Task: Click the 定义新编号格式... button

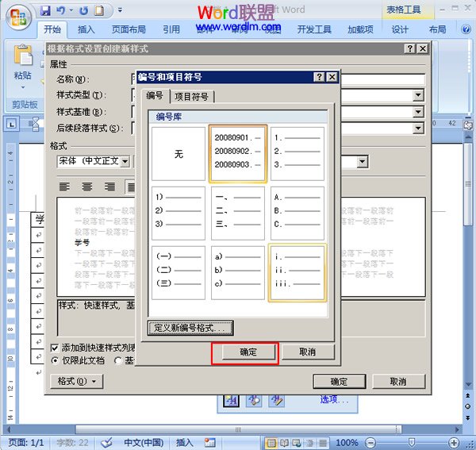Action: [190, 328]
